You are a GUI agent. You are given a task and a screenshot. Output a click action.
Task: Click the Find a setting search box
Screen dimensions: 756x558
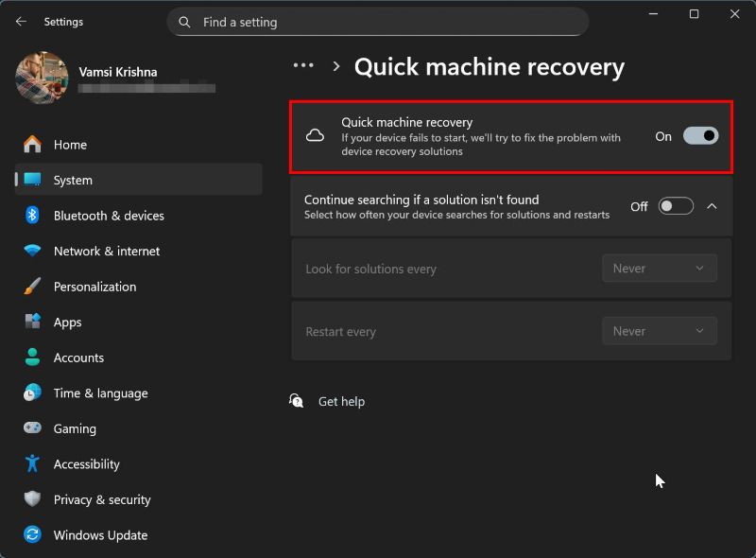pyautogui.click(x=378, y=22)
